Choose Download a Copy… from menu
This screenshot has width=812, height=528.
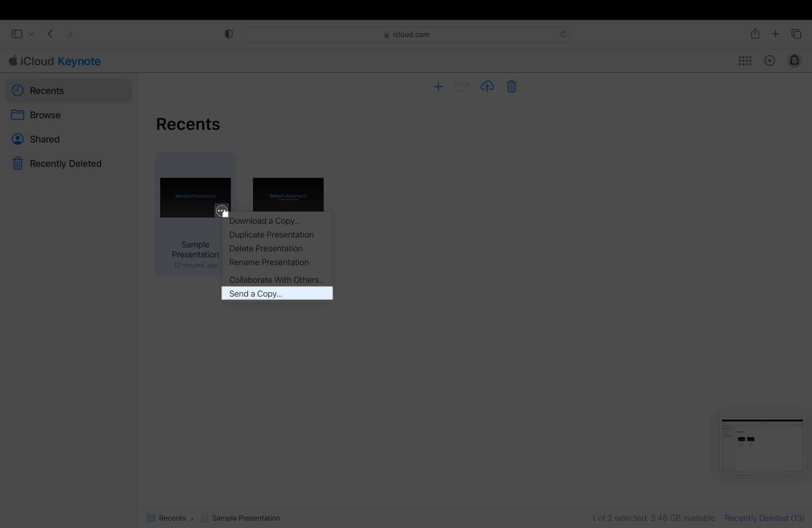point(277,221)
